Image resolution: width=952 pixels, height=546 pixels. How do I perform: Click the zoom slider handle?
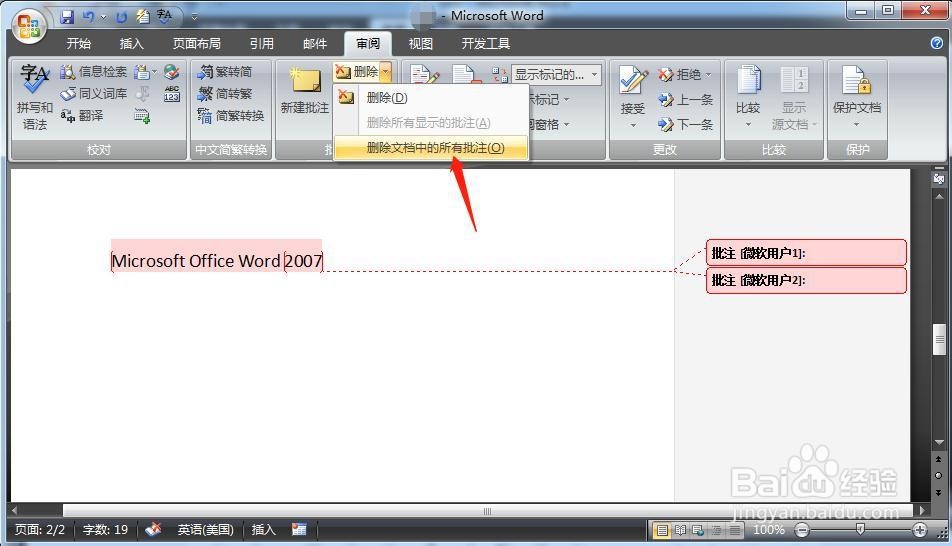860,530
